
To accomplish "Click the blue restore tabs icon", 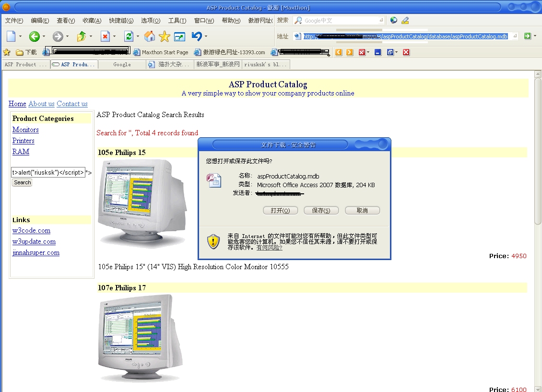I will point(390,52).
